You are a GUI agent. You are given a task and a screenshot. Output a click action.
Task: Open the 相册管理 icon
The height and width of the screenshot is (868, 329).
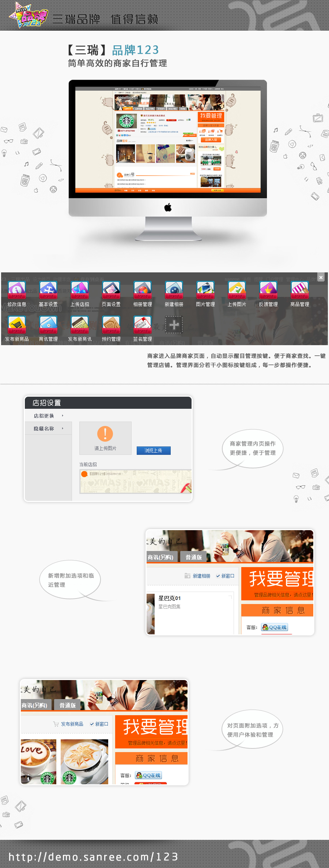coord(143,290)
